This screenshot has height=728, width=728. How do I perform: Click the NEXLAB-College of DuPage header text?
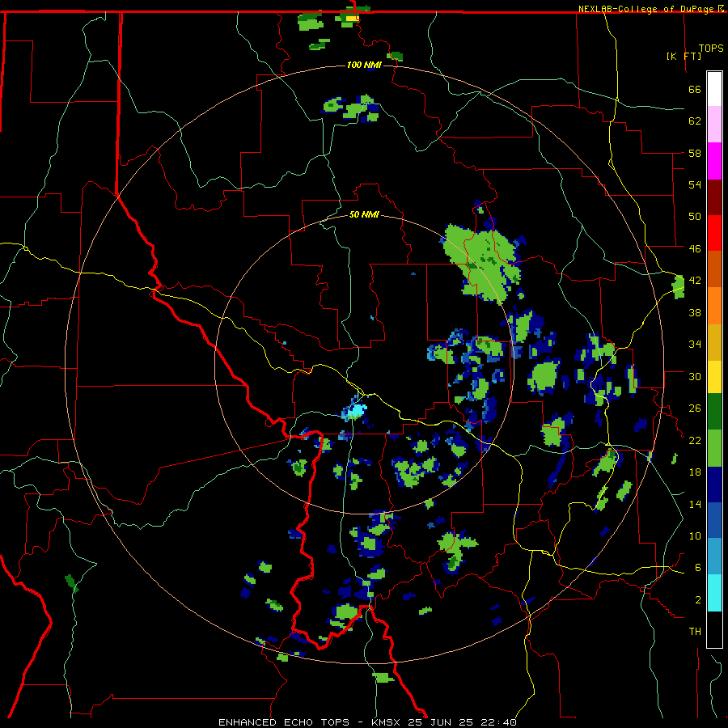(647, 8)
